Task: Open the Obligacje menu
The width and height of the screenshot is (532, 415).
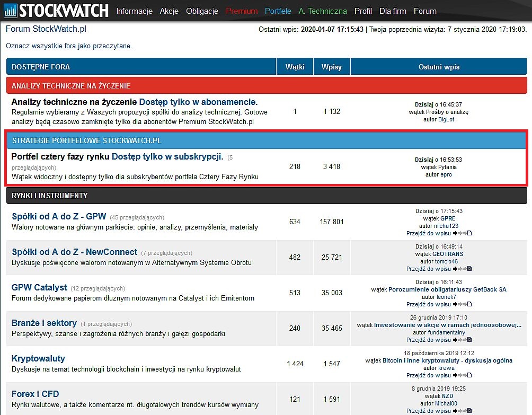Action: point(202,11)
